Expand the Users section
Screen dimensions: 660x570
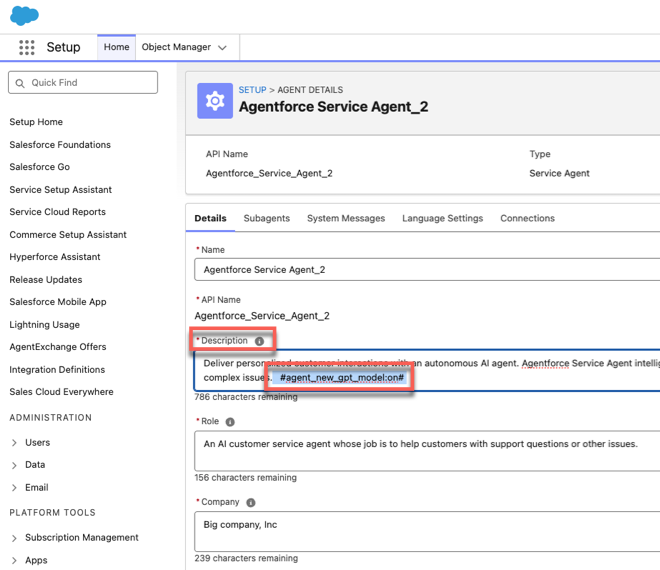14,443
